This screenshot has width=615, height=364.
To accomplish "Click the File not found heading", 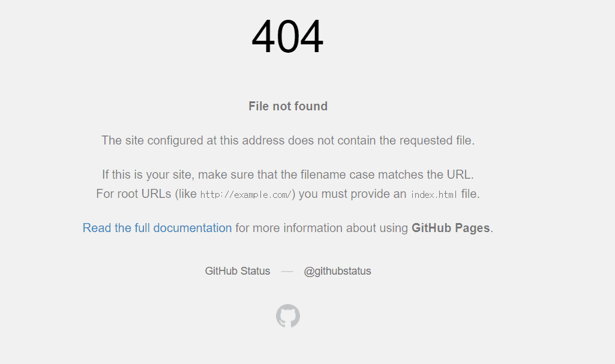I will (288, 106).
